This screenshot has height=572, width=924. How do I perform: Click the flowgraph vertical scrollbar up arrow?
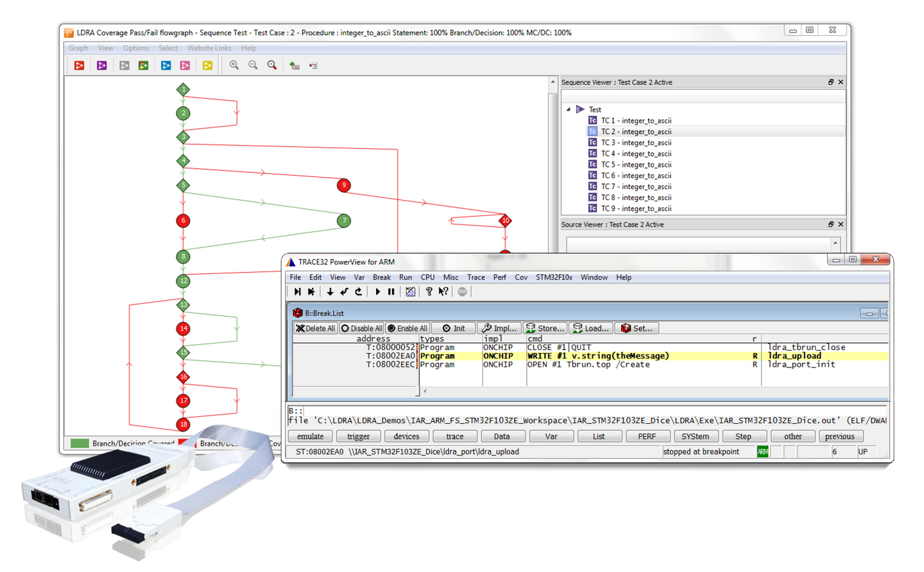point(552,82)
